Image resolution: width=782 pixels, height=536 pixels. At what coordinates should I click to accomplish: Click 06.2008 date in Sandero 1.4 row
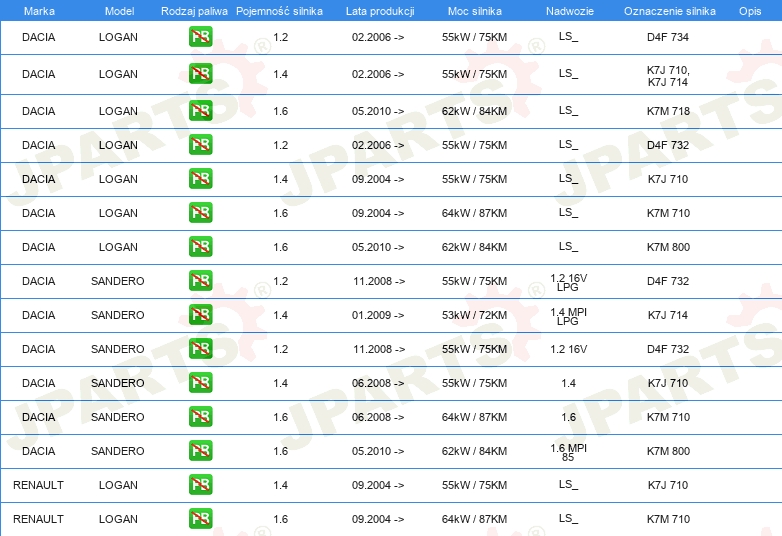(378, 383)
